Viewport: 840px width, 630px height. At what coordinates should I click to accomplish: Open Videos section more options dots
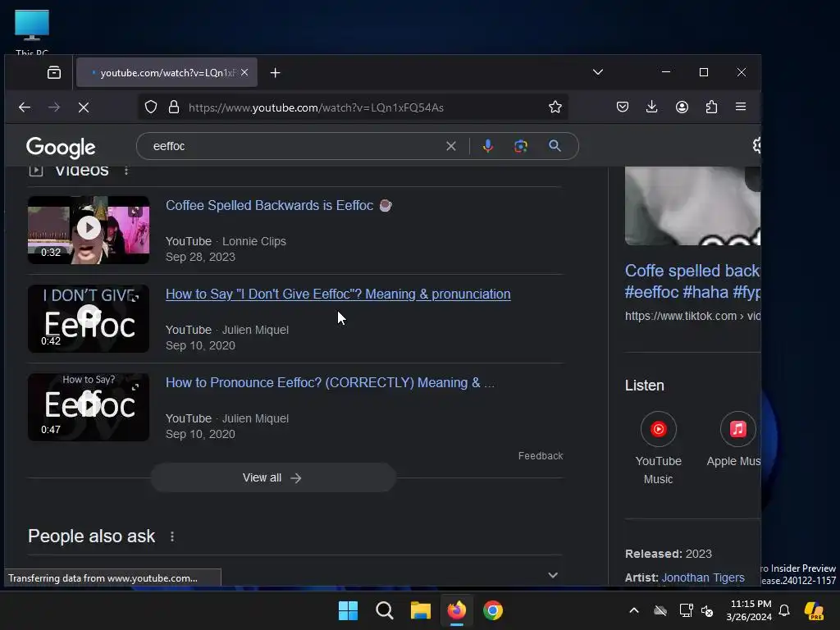click(126, 171)
